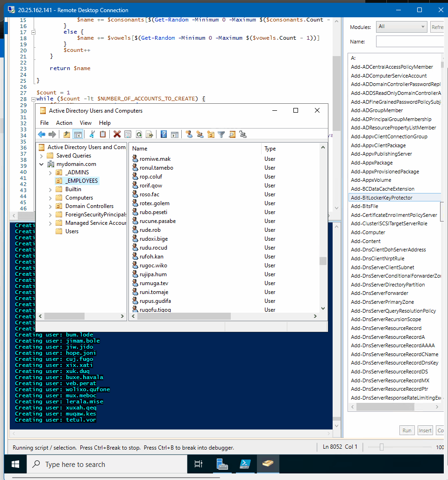This screenshot has width=448, height=480.
Task: Select user rude.rob
Action: [x=150, y=230]
